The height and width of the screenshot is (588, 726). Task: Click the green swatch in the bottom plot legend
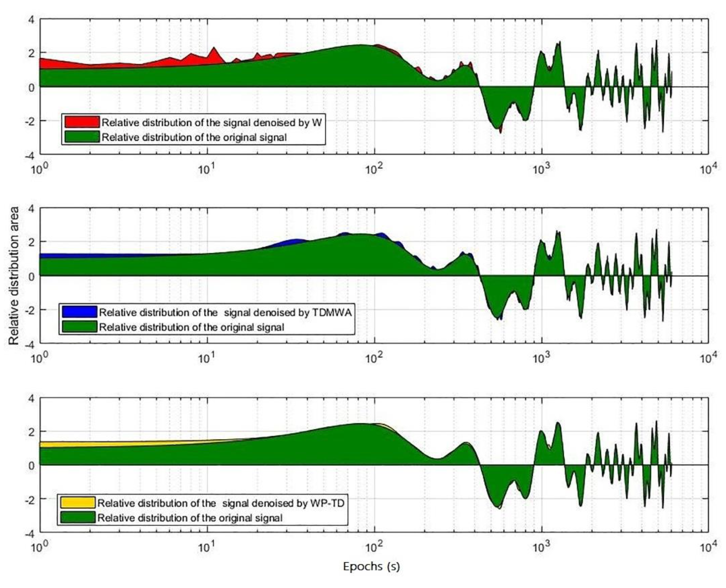coord(78,517)
